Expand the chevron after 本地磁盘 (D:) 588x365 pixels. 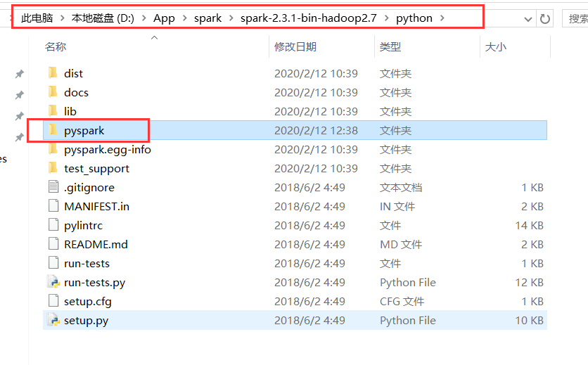(x=143, y=18)
